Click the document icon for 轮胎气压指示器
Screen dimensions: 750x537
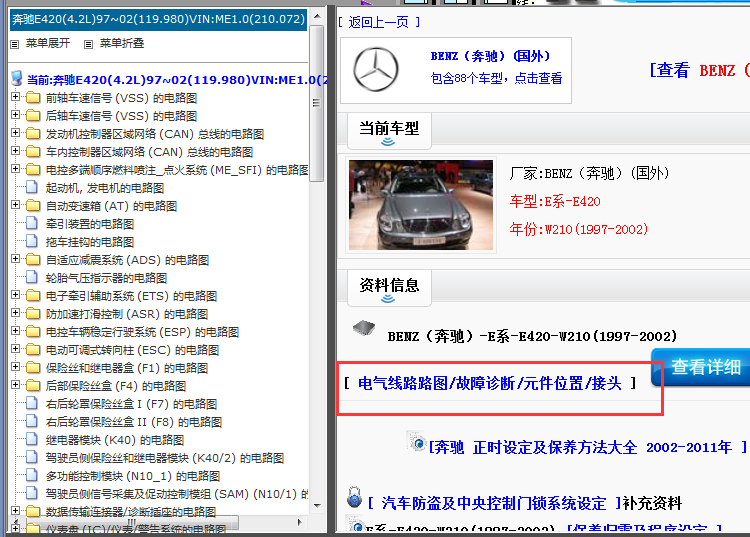click(x=32, y=277)
